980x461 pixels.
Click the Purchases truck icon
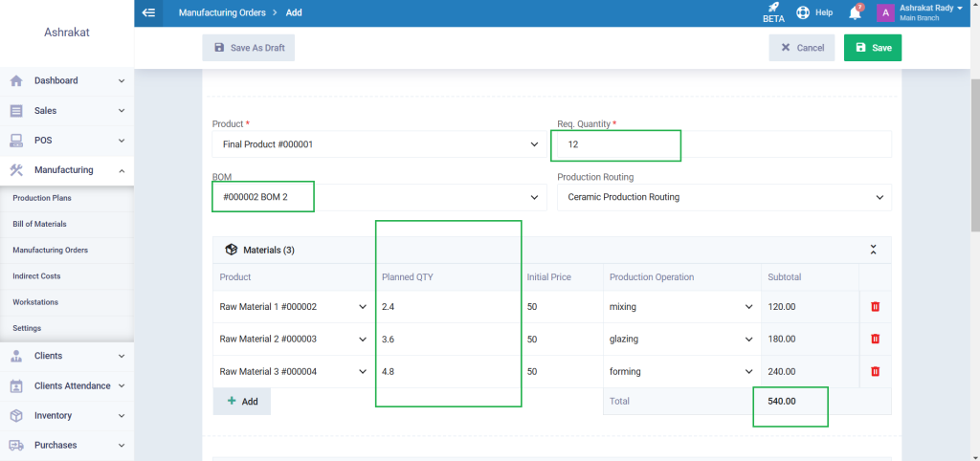pyautogui.click(x=16, y=446)
